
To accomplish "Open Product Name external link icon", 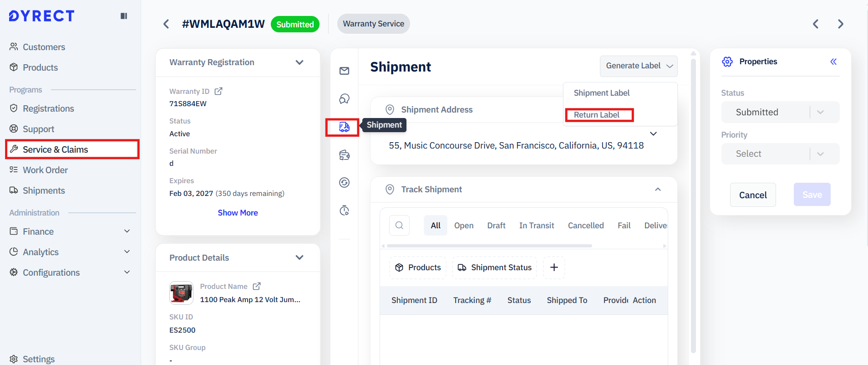I will click(x=257, y=286).
